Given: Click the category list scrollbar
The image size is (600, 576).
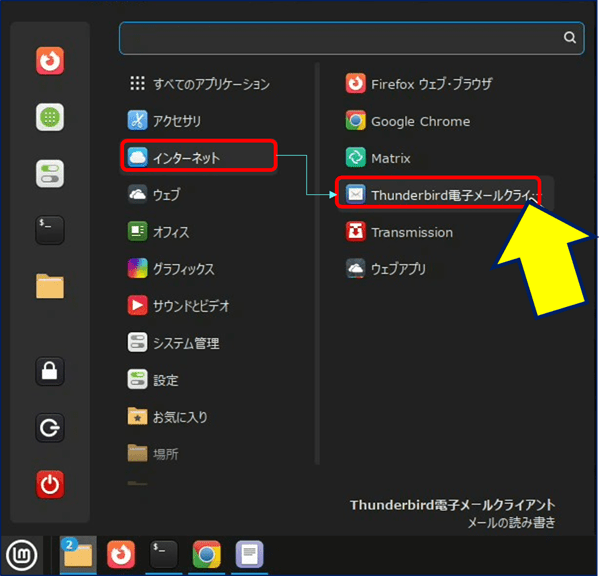Looking at the screenshot, I should coord(317,264).
